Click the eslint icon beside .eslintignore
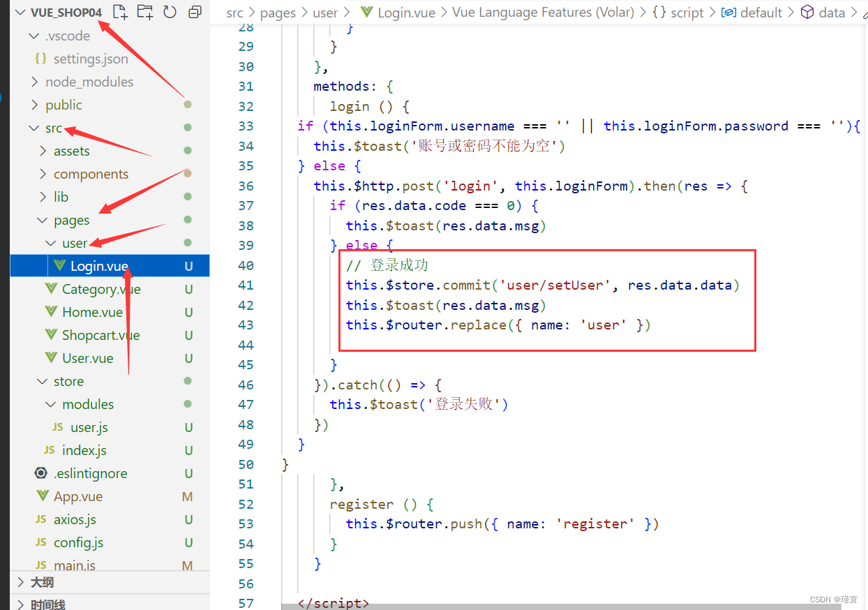868x610 pixels. (41, 473)
